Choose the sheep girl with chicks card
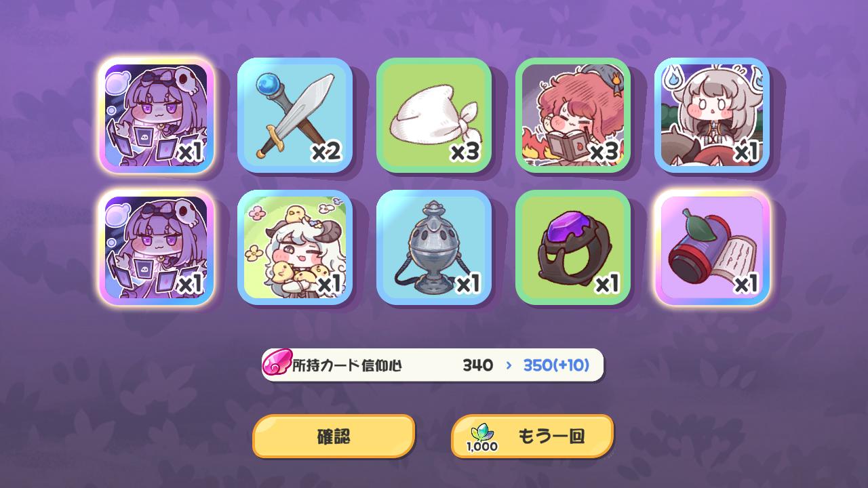The image size is (868, 488). pyautogui.click(x=295, y=247)
